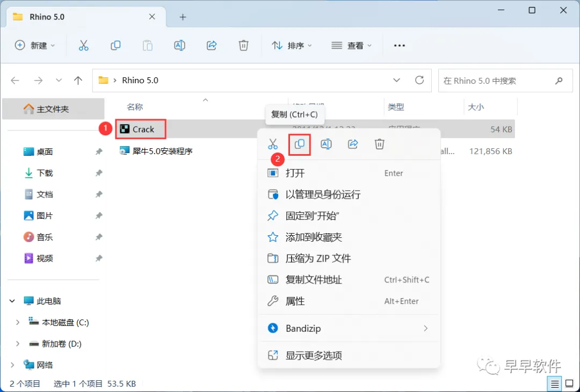580x392 pixels.
Task: Click the search magnifier icon
Action: point(559,80)
